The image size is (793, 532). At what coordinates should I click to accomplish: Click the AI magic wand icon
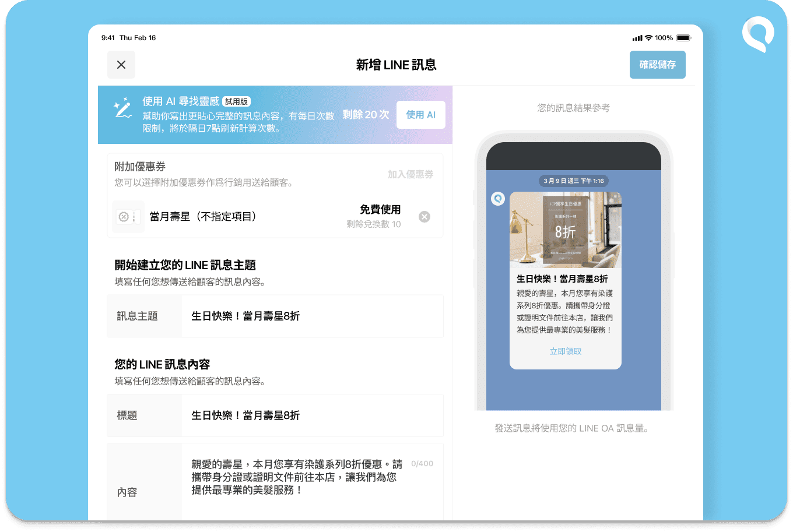(122, 108)
